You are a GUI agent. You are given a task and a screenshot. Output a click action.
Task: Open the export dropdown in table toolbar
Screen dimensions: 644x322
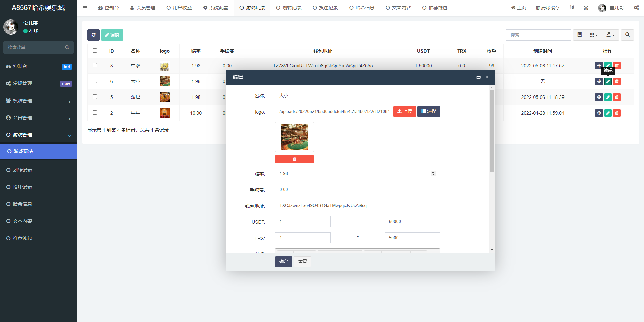click(x=610, y=35)
